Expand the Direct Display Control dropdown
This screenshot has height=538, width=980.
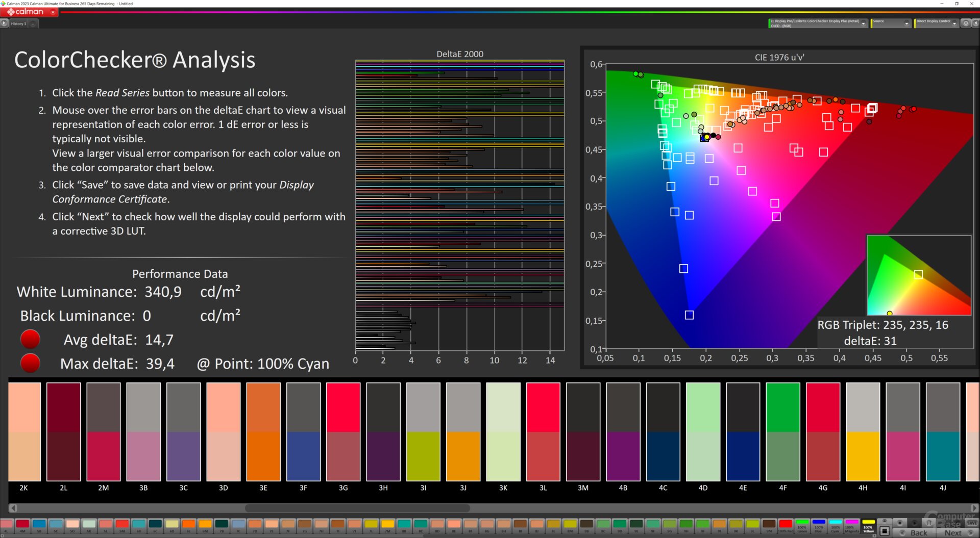coord(954,23)
